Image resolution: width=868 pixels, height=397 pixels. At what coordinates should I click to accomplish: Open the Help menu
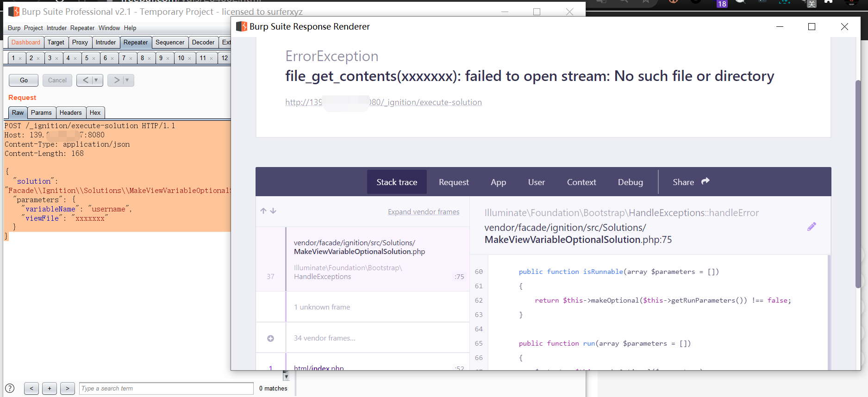pyautogui.click(x=130, y=28)
